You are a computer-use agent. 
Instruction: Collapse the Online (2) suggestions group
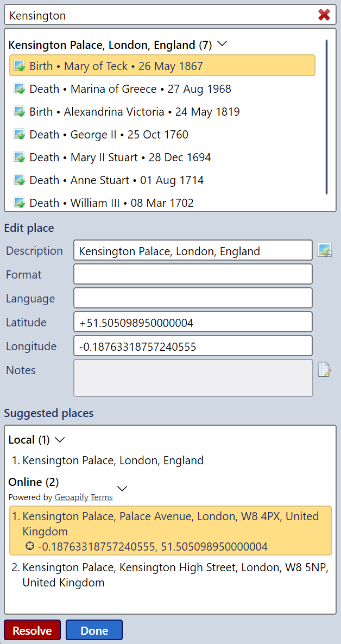(123, 488)
